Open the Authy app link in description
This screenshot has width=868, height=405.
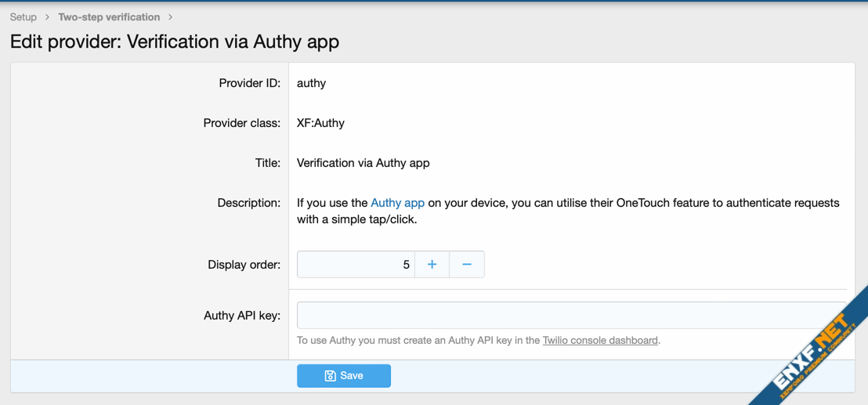[x=397, y=203]
